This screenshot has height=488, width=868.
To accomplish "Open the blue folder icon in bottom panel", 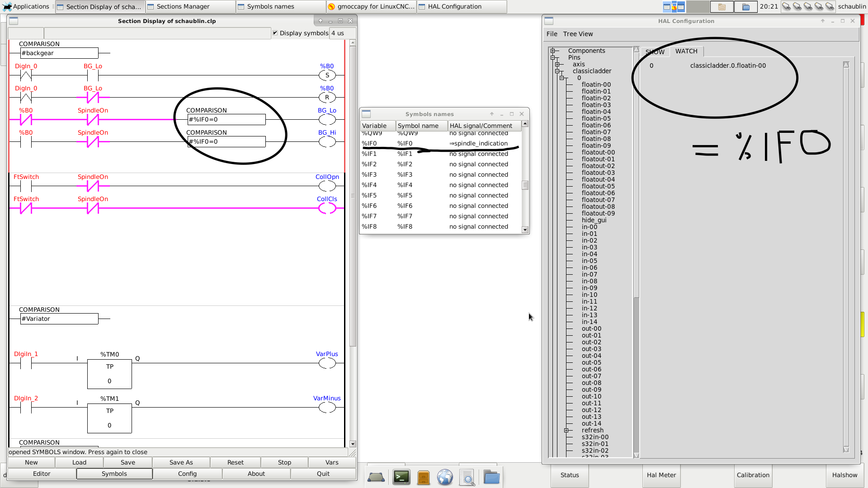I will click(x=491, y=477).
